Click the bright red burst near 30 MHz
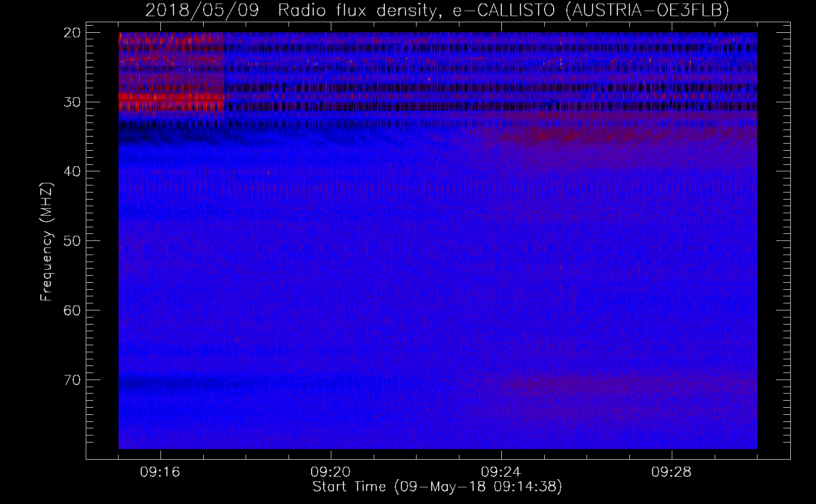The height and width of the screenshot is (504, 816). coord(171,101)
